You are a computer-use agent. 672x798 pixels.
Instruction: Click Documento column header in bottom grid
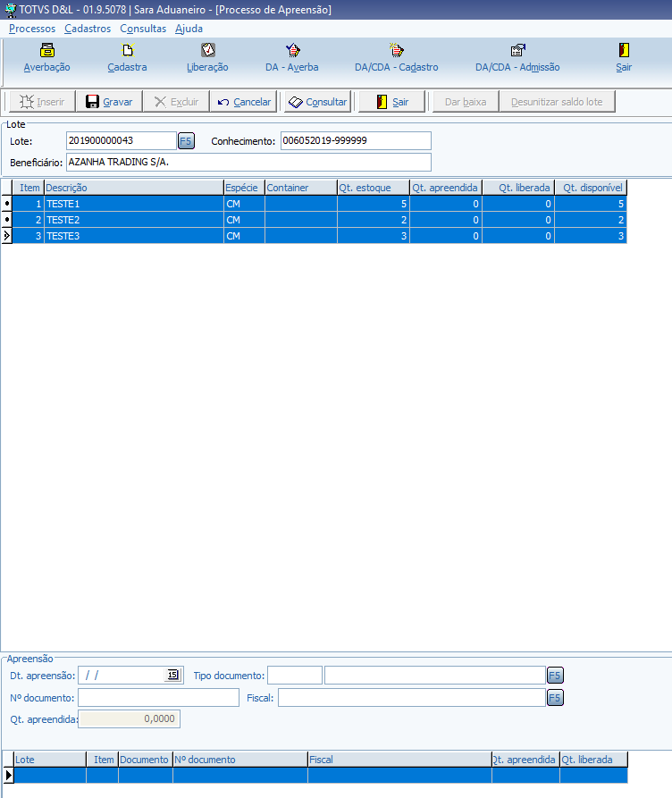[x=145, y=760]
